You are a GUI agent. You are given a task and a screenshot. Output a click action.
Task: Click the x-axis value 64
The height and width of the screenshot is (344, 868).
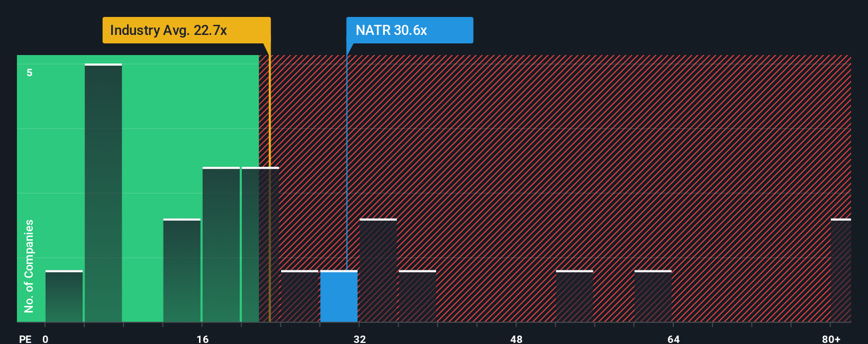[673, 339]
